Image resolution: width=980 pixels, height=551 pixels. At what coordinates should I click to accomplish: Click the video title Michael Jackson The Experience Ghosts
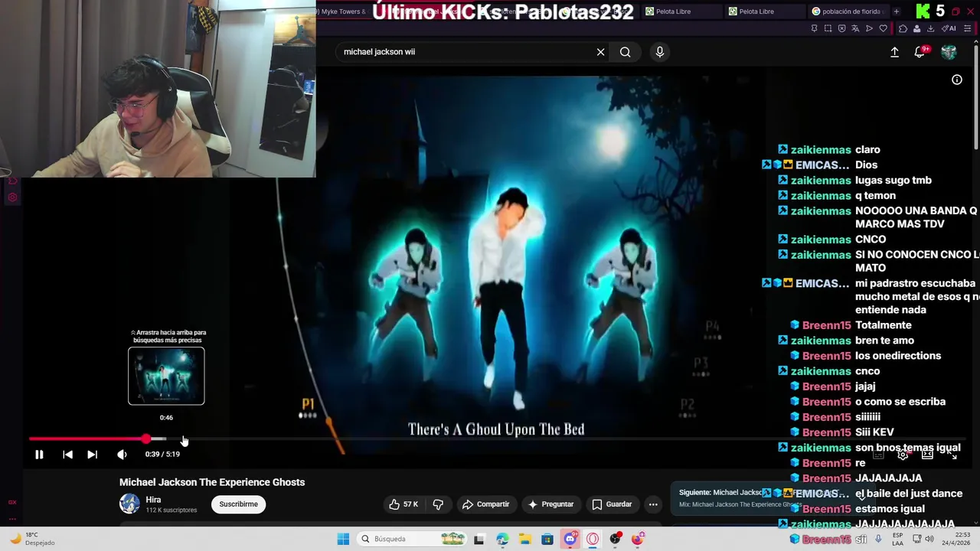tap(212, 482)
